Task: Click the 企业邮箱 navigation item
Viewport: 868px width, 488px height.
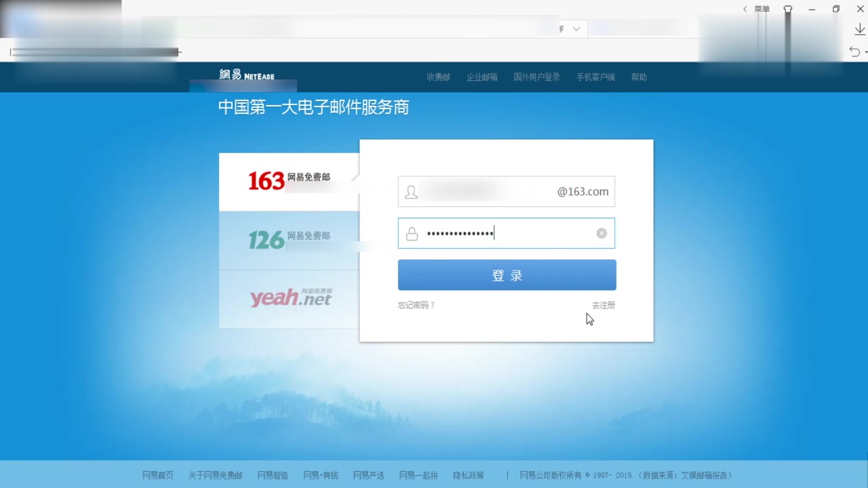Action: click(481, 77)
